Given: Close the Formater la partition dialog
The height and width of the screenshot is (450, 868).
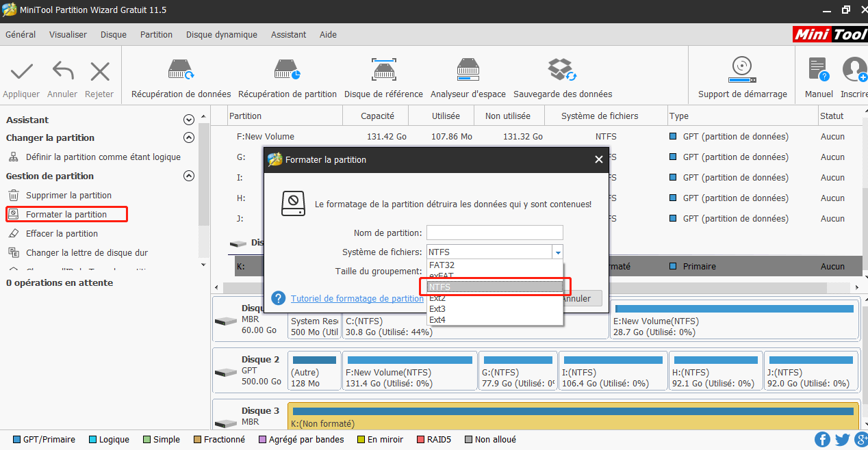Looking at the screenshot, I should point(598,159).
